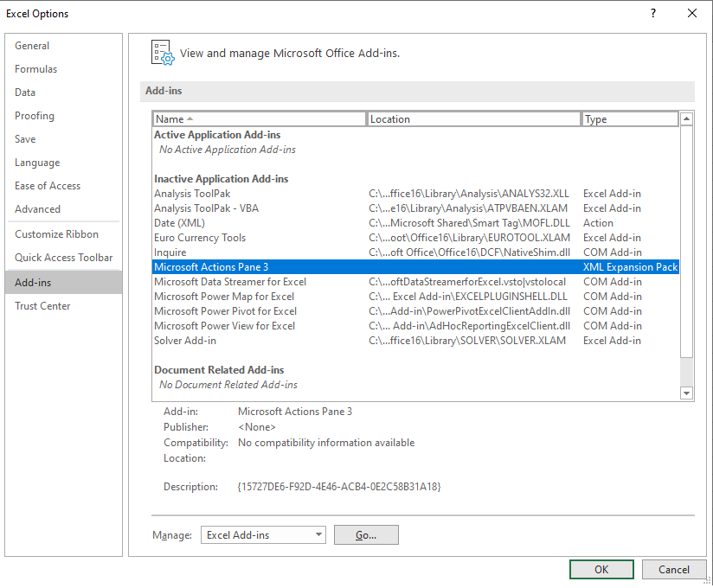Click the Go... button
713x588 pixels.
pyautogui.click(x=366, y=535)
